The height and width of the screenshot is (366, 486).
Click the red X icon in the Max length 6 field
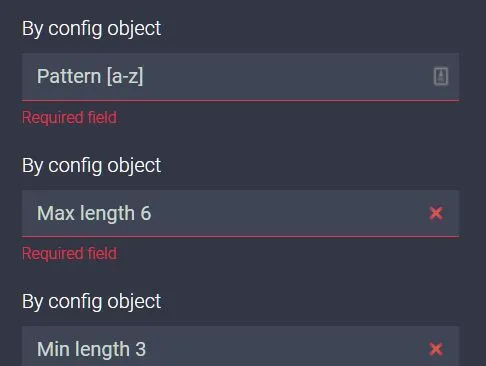pyautogui.click(x=436, y=213)
